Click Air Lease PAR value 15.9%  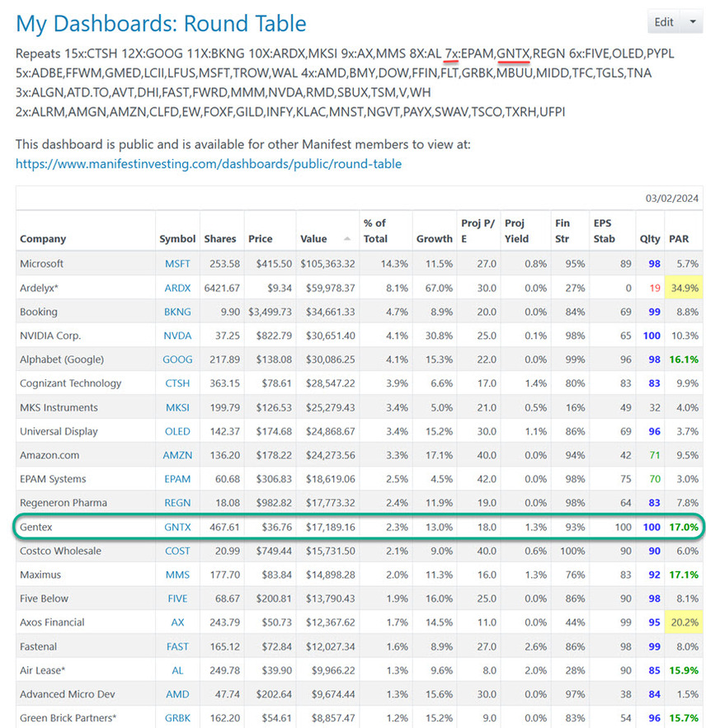click(x=684, y=670)
